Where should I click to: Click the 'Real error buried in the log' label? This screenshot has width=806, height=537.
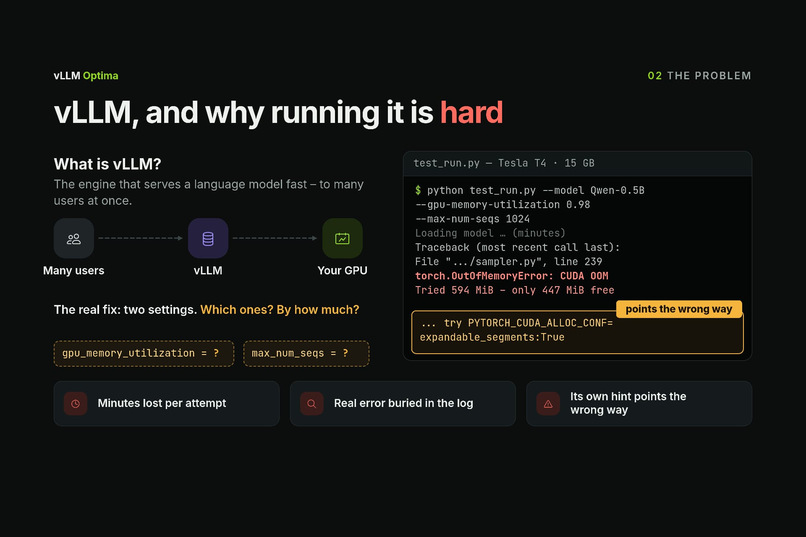tap(404, 403)
